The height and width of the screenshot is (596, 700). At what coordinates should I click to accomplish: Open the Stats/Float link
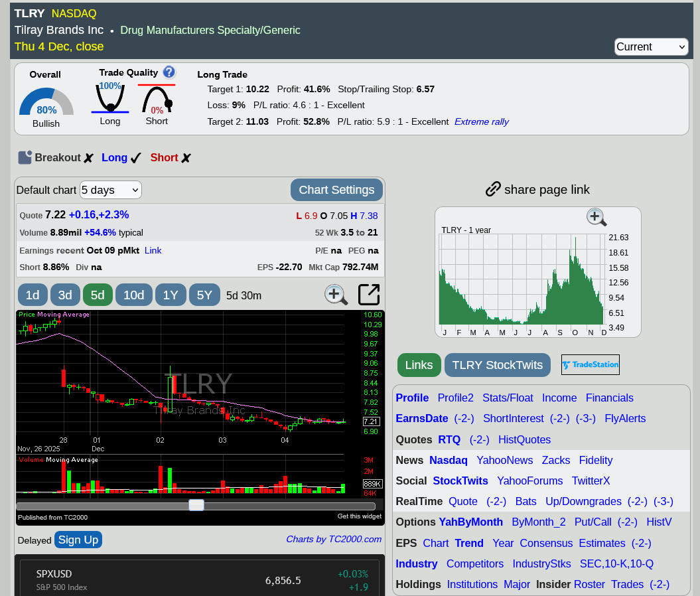[508, 398]
